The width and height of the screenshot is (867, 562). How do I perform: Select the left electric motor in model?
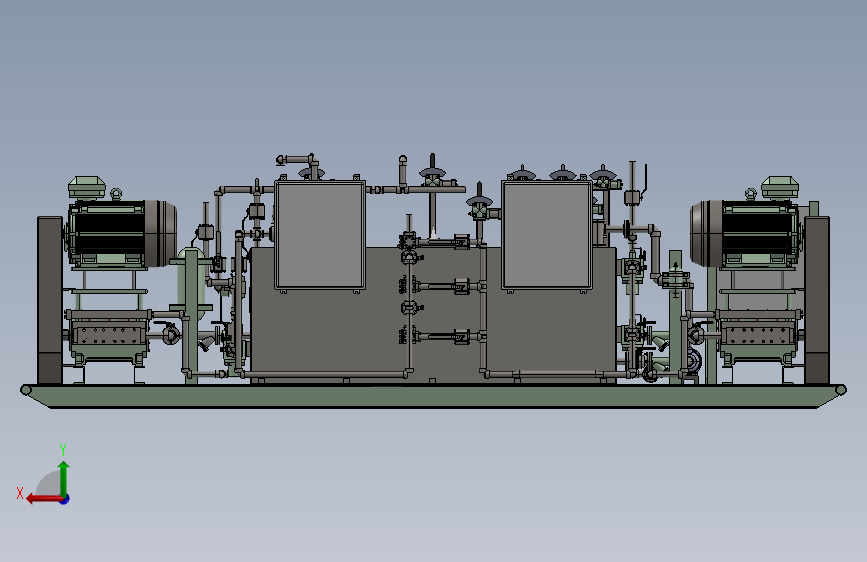pos(121,233)
